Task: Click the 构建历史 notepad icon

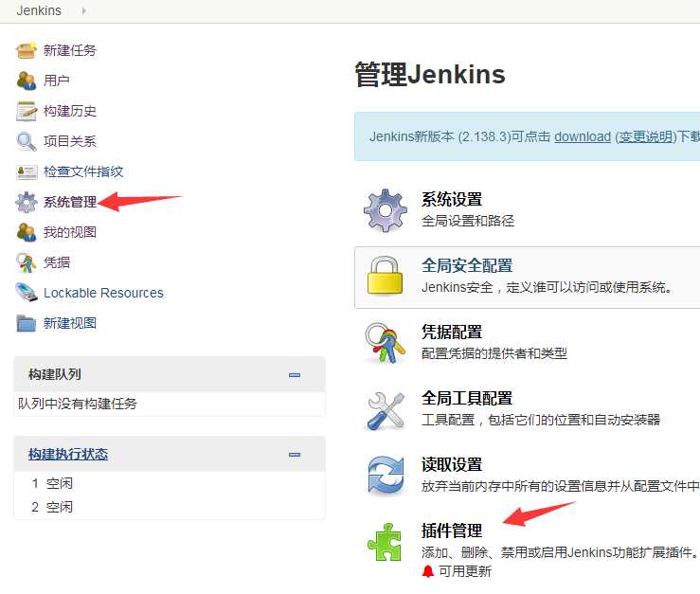Action: tap(26, 111)
